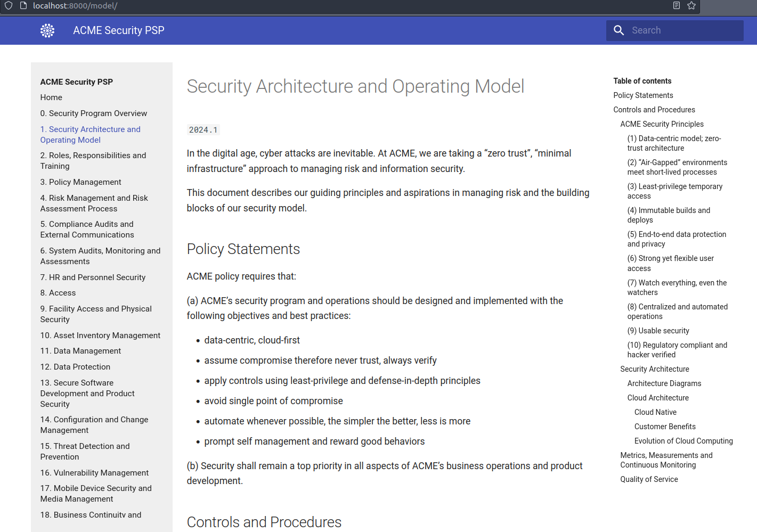Open 0. Security Program Overview page
This screenshot has width=757, height=532.
[x=94, y=113]
